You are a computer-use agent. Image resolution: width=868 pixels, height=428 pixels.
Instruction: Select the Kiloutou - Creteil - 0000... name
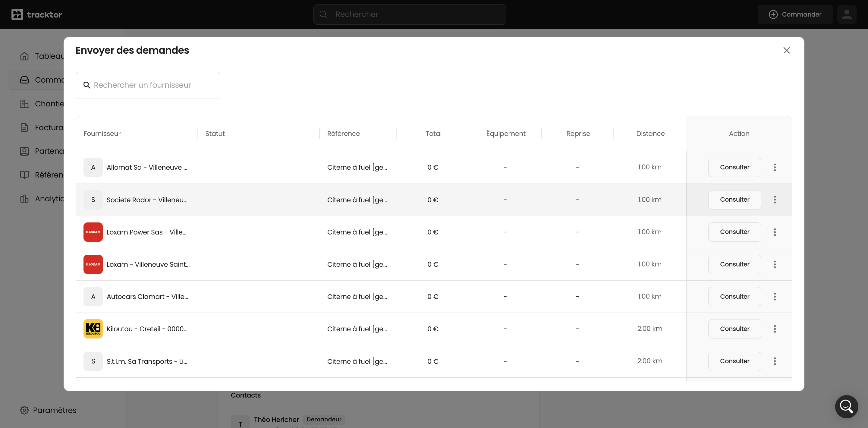pyautogui.click(x=147, y=329)
